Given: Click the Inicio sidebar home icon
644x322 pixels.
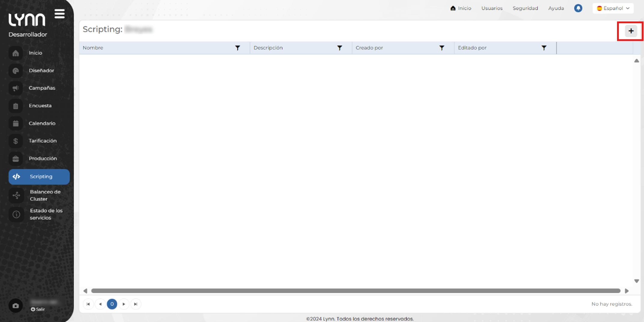Looking at the screenshot, I should click(16, 53).
